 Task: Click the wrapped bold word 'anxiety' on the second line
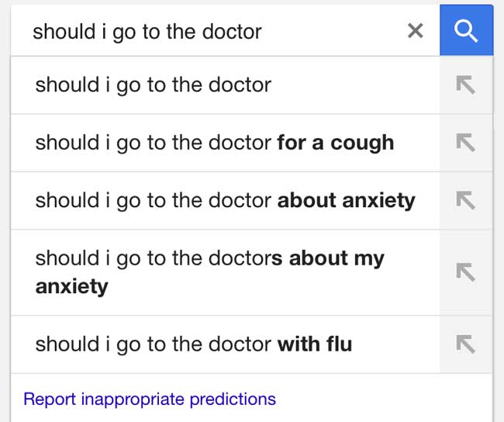point(72,286)
